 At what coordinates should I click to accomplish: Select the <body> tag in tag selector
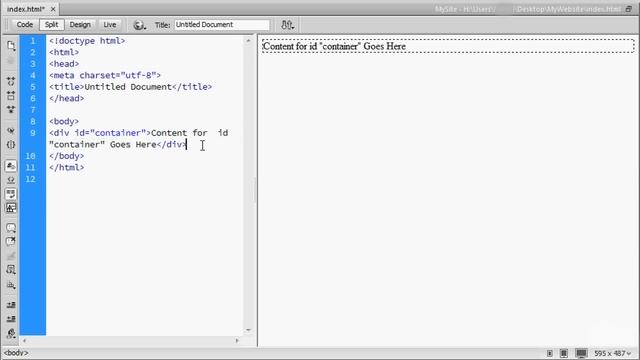[x=16, y=353]
